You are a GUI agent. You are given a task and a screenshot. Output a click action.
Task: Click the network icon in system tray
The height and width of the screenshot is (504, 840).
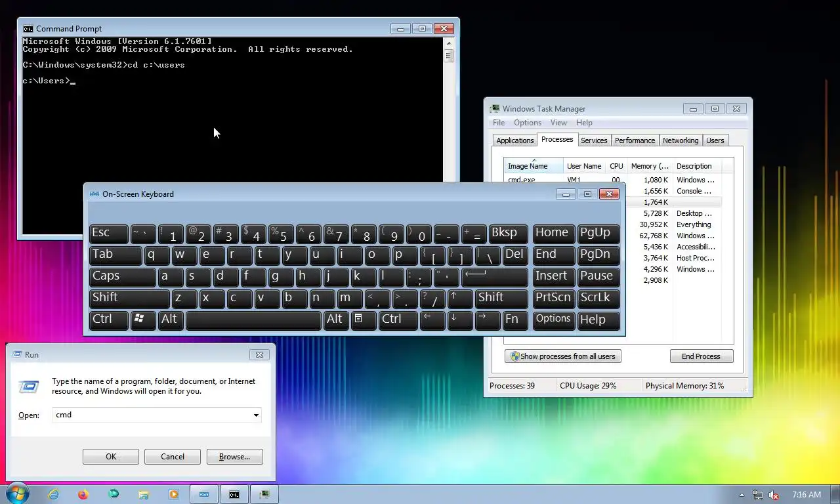[x=758, y=495]
